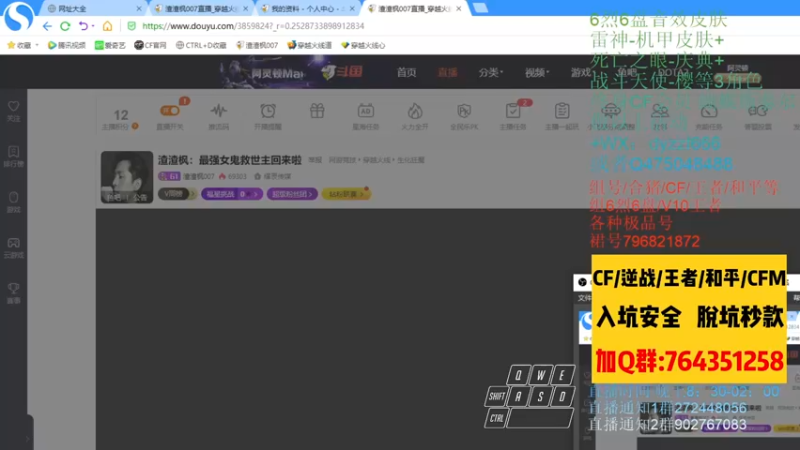This screenshot has height=450, width=800.
Task: Click the stream title 最强女鬼救世主回来啦
Action: tap(250, 160)
